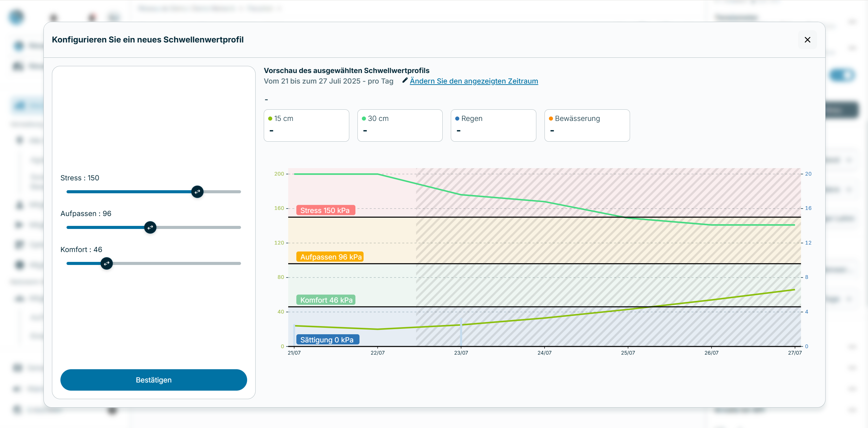The image size is (868, 428).
Task: Select the 15 cm legend card
Action: coord(306,125)
